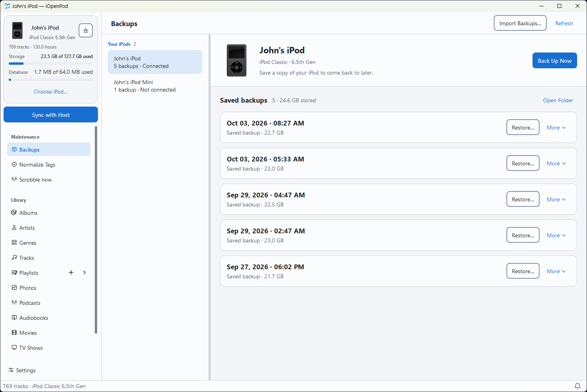Image resolution: width=587 pixels, height=392 pixels.
Task: Click 'Saved backups' heading text
Action: [x=244, y=100]
